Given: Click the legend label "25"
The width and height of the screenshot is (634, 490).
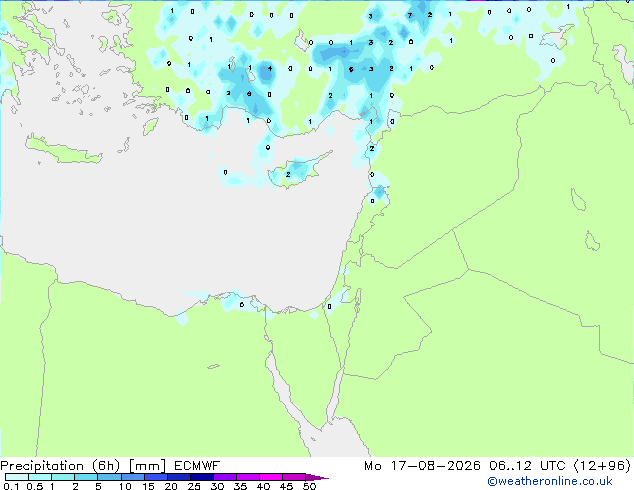Looking at the screenshot, I should point(194,486).
